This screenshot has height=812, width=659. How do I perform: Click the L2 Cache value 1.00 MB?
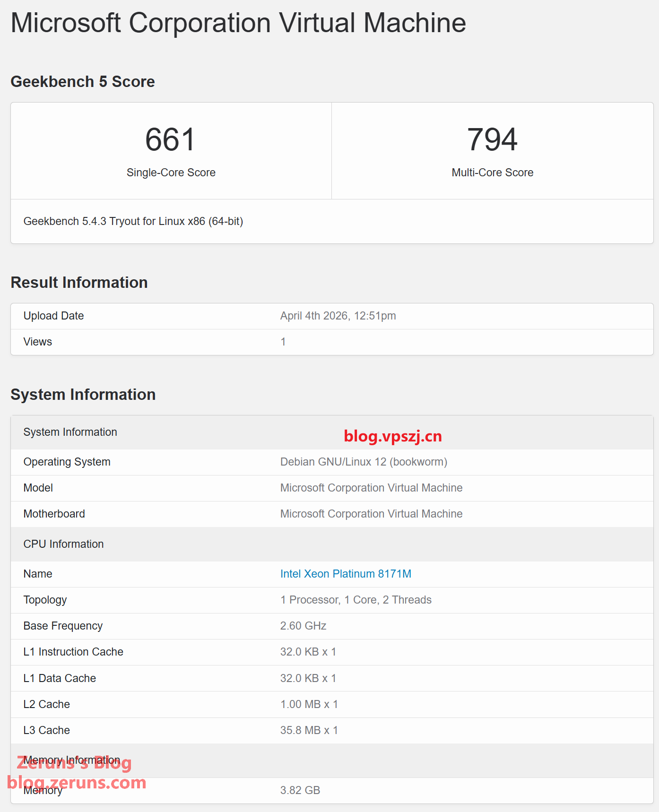click(309, 704)
